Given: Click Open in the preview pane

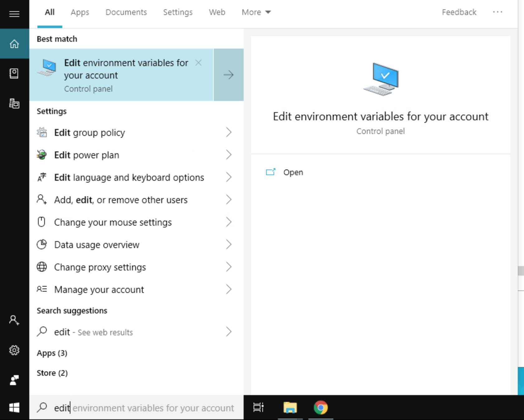Looking at the screenshot, I should pyautogui.click(x=293, y=172).
